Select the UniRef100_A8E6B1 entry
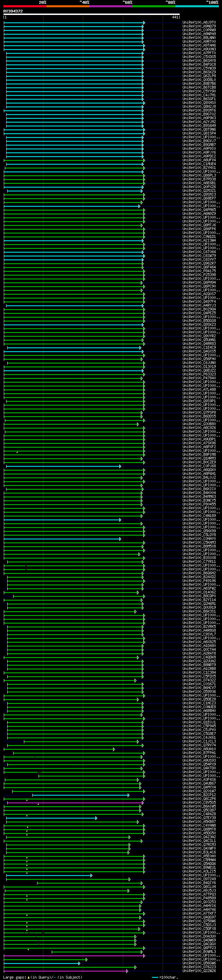The height and width of the screenshot is (980, 222). [x=199, y=183]
